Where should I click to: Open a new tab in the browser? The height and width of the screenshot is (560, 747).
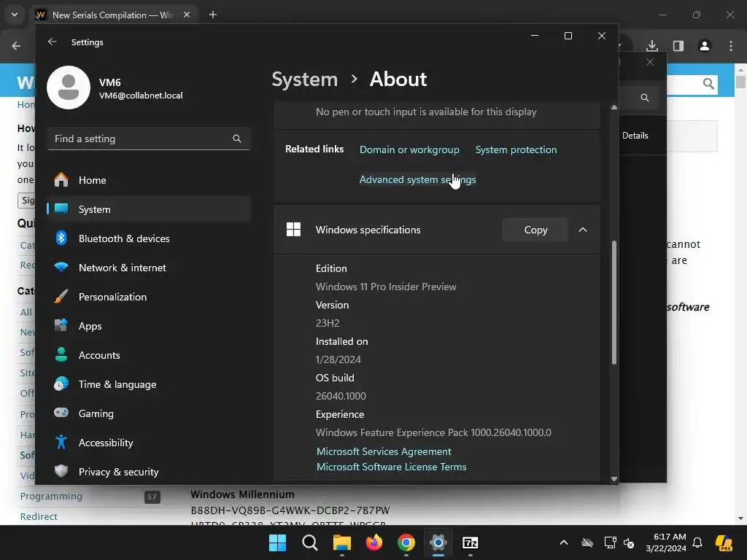(213, 15)
